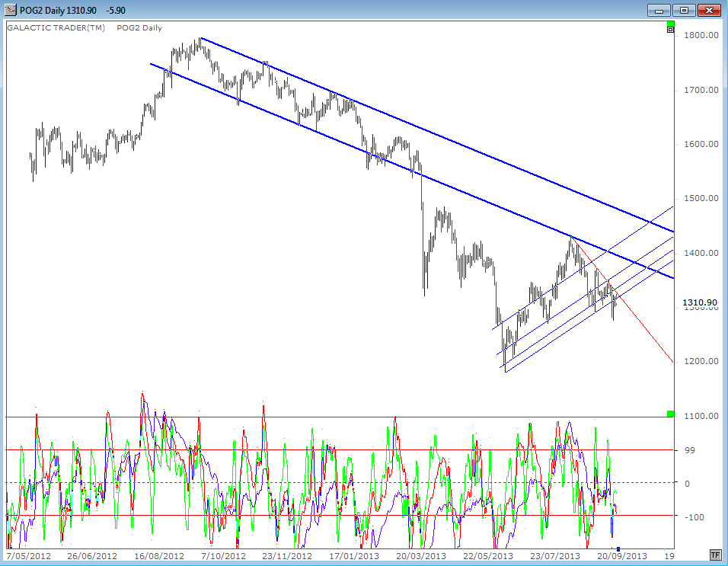Click the chart window icon in title bar
Screen dimensions: 728x566
10,10
